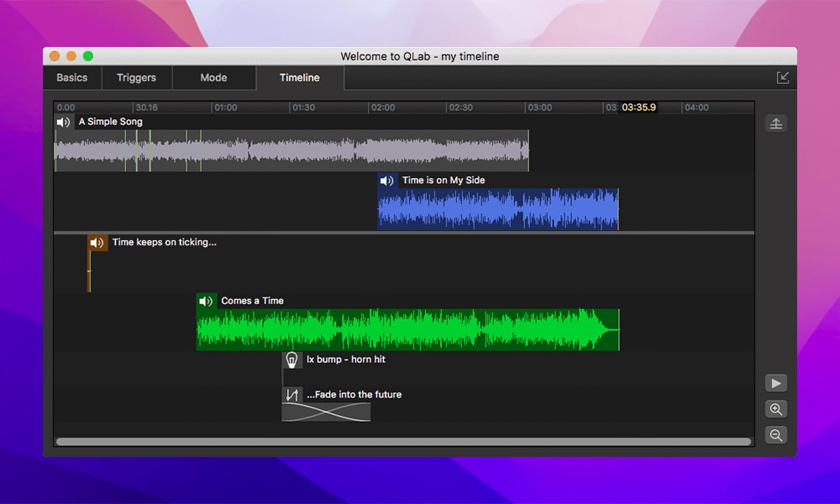This screenshot has height=504, width=840.
Task: Open the Triggers tab
Action: click(x=136, y=77)
